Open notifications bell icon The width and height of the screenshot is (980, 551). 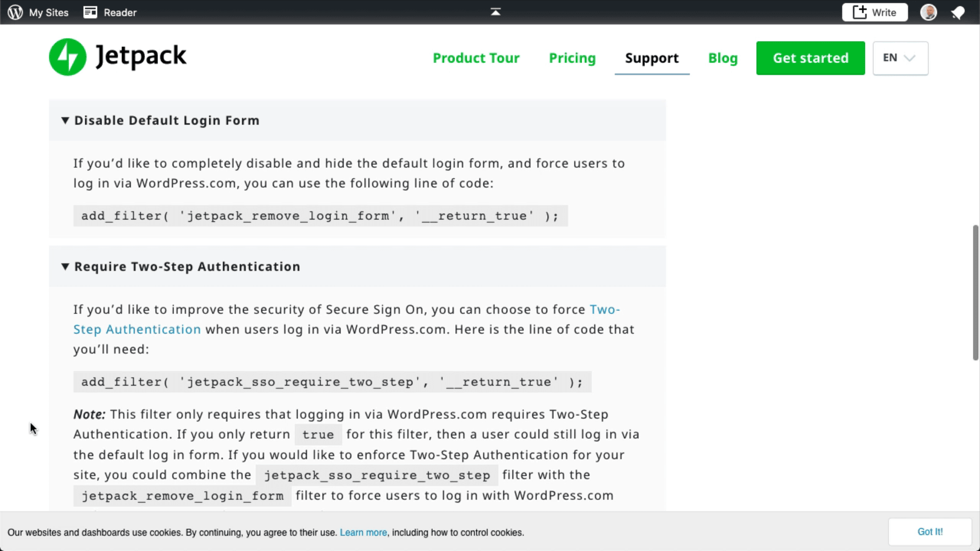(958, 12)
